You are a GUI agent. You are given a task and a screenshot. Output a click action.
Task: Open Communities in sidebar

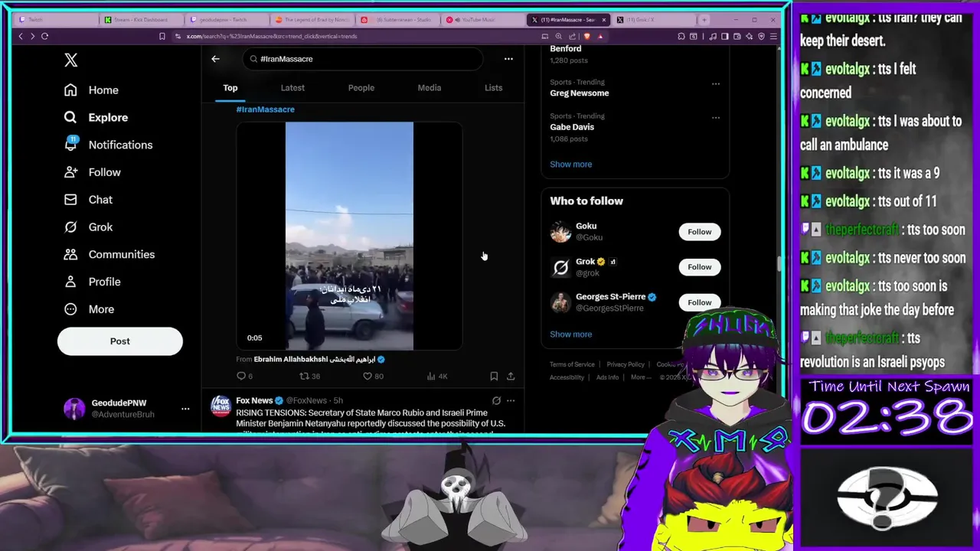click(x=109, y=254)
